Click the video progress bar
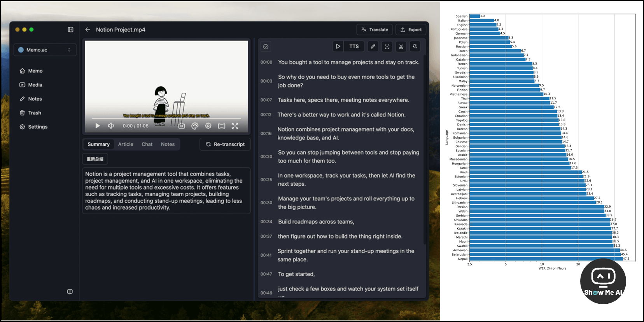This screenshot has width=644, height=322. [166, 118]
